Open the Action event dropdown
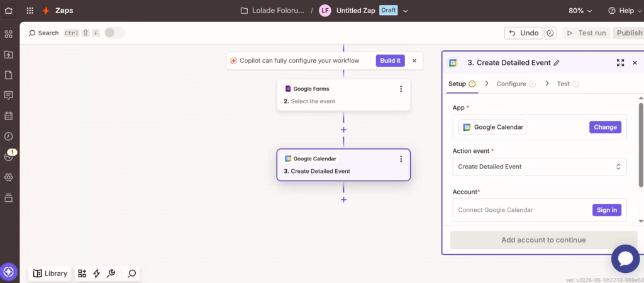644x283 pixels. [x=539, y=167]
